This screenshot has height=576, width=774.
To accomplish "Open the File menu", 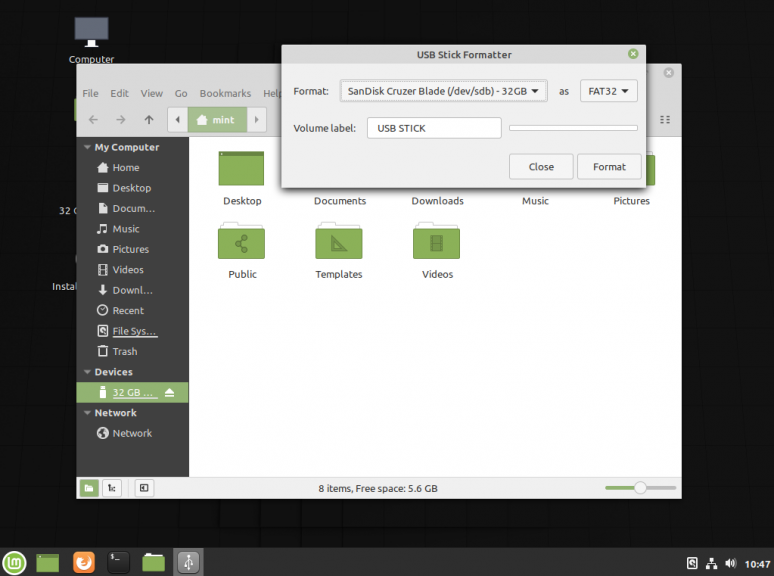I will click(x=90, y=93).
